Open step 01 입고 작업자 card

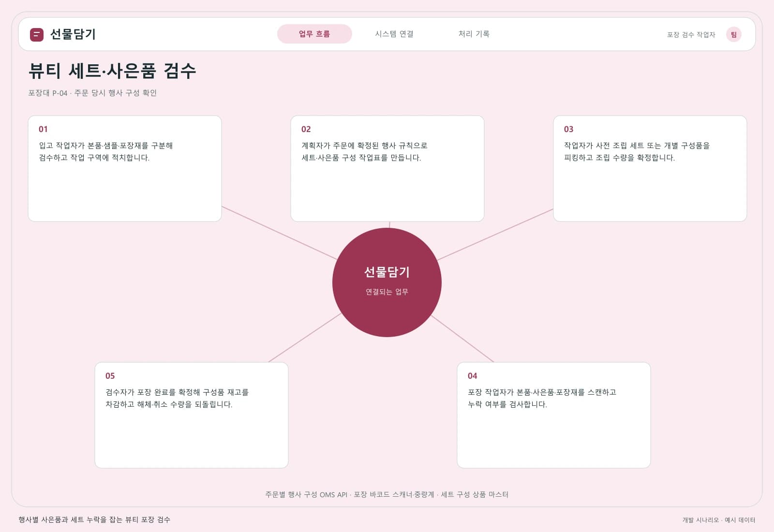pos(125,168)
